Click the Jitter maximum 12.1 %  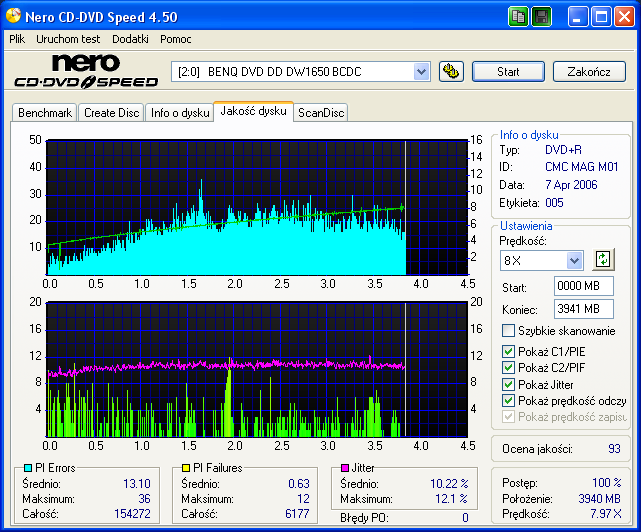pyautogui.click(x=451, y=499)
